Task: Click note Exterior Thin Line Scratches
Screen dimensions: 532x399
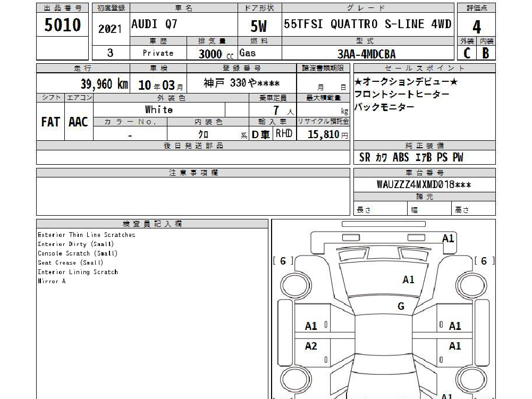Action: 87,235
